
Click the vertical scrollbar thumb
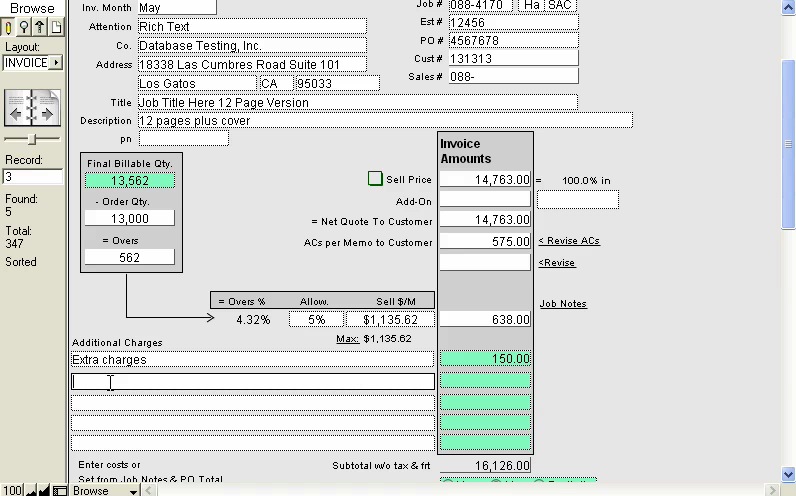click(788, 145)
